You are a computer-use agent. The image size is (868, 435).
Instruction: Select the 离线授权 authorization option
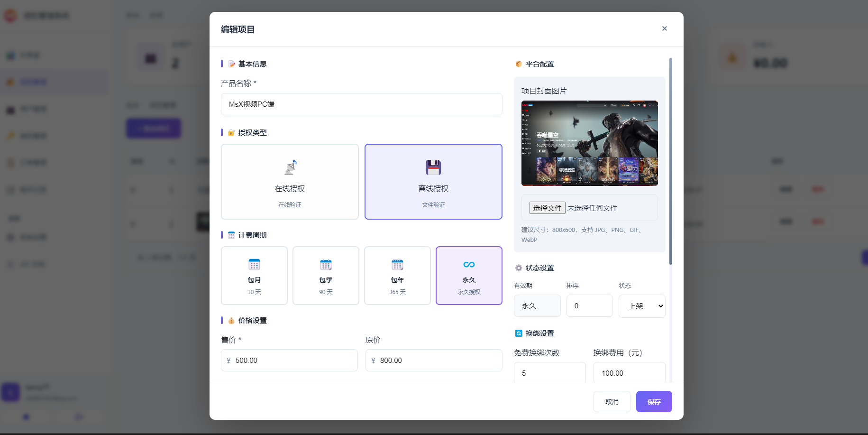click(433, 182)
